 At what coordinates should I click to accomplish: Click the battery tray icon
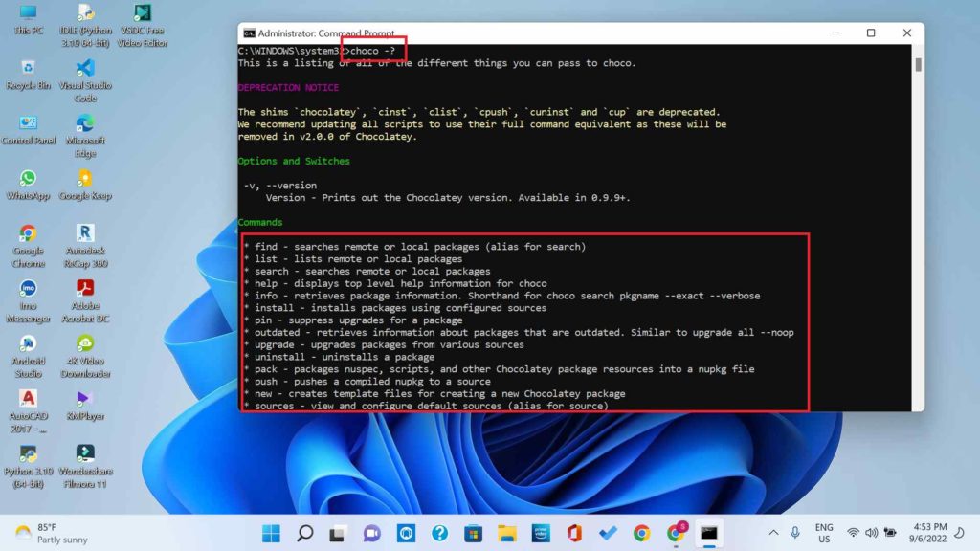(x=890, y=533)
